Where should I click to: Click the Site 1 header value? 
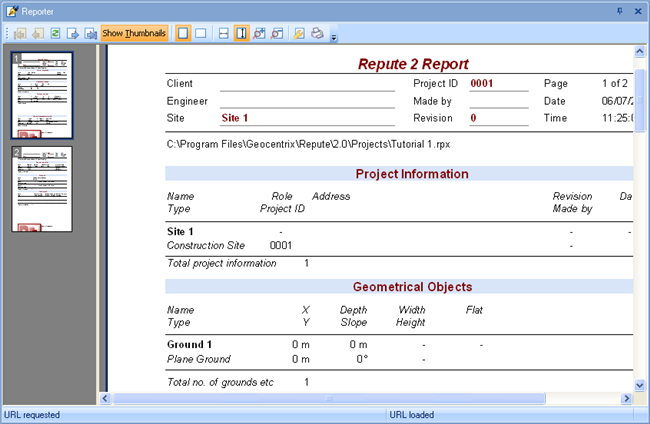(x=235, y=118)
